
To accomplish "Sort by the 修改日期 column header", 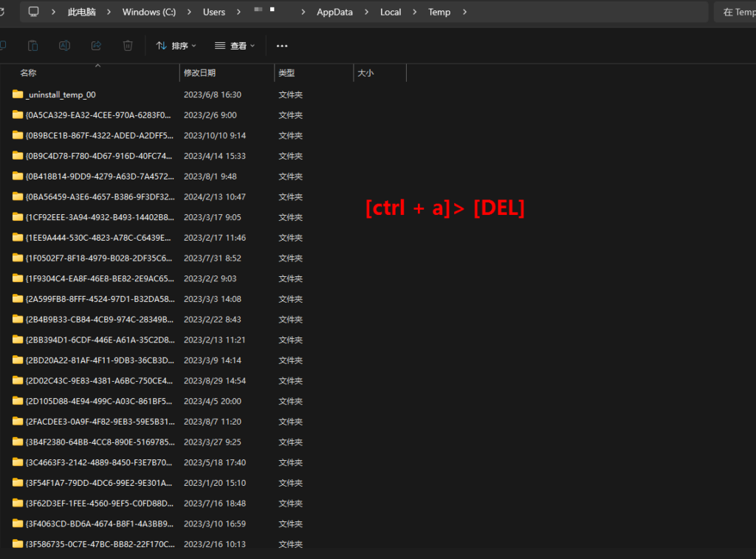I will click(x=200, y=73).
